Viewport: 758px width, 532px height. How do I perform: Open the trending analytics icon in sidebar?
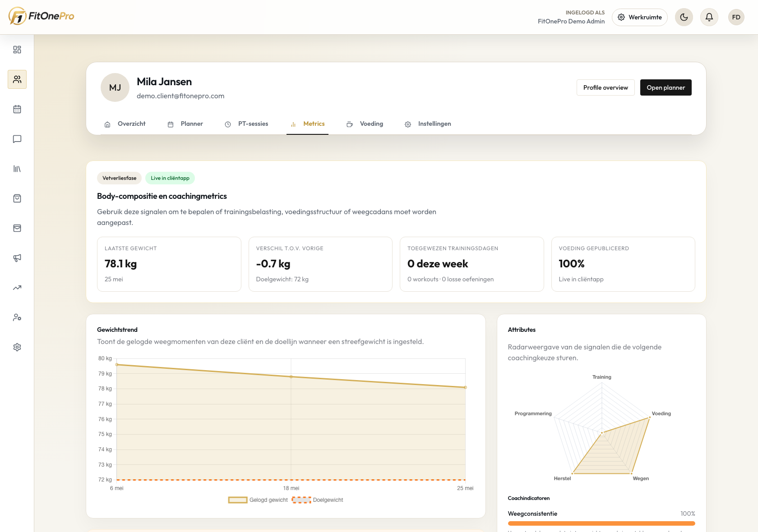17,288
